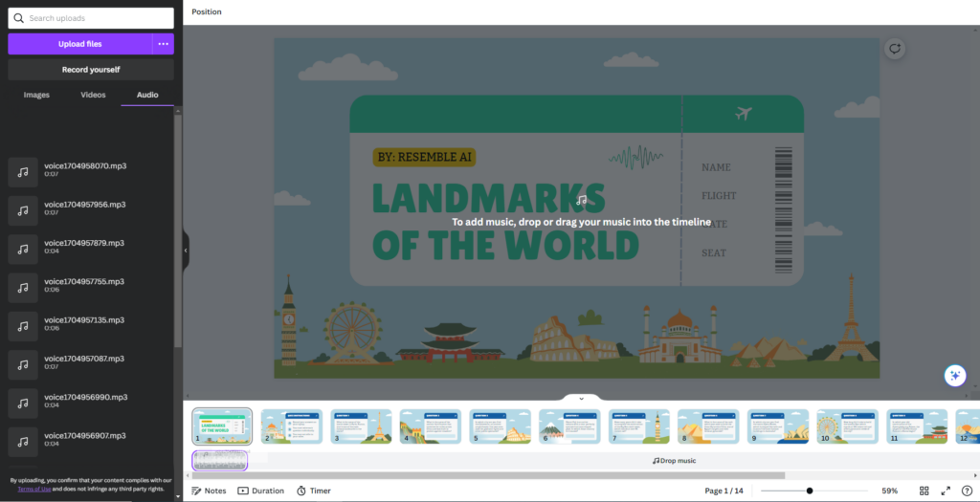
Task: Click the horizontal timeline scrollbar
Action: (x=487, y=475)
